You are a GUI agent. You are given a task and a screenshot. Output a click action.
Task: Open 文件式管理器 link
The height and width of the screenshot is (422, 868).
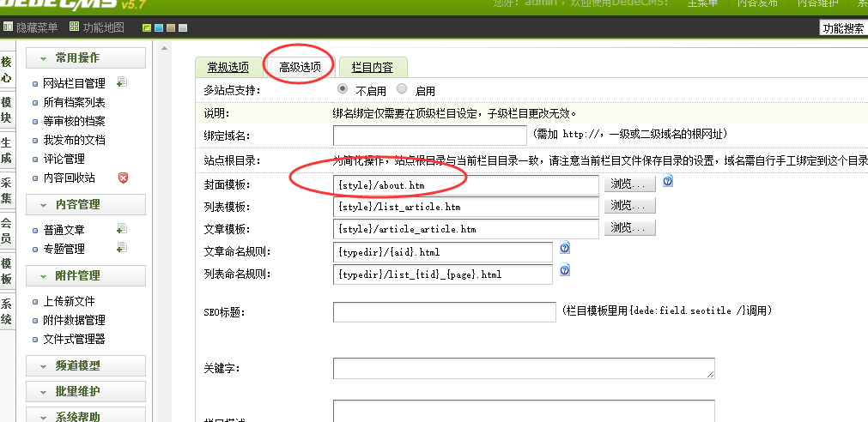[74, 339]
